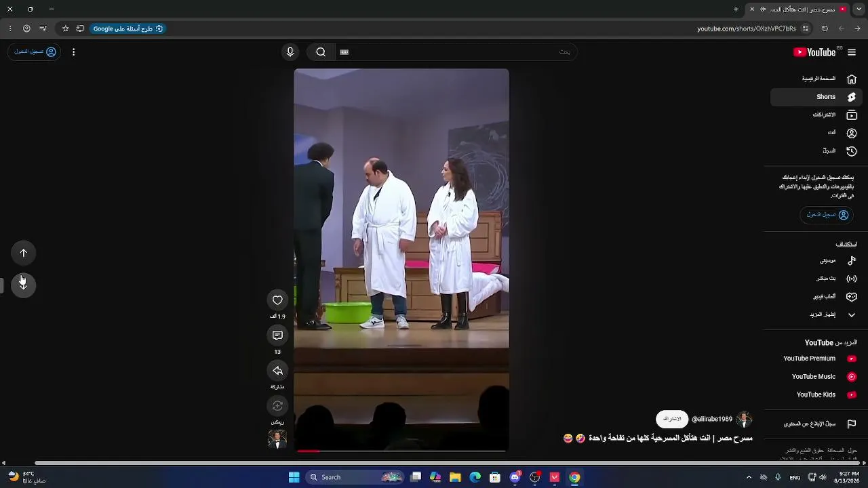Like the Short with the heart icon
This screenshot has height=488, width=868.
(277, 300)
